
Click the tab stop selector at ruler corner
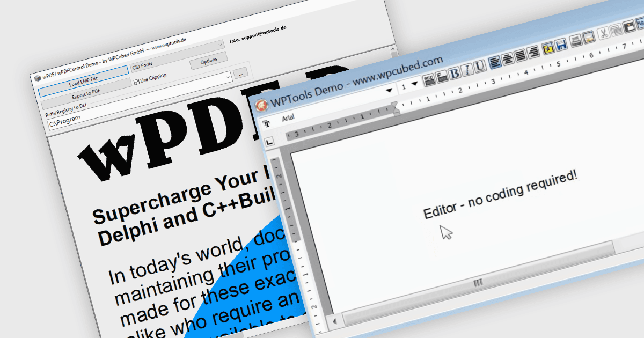270,142
